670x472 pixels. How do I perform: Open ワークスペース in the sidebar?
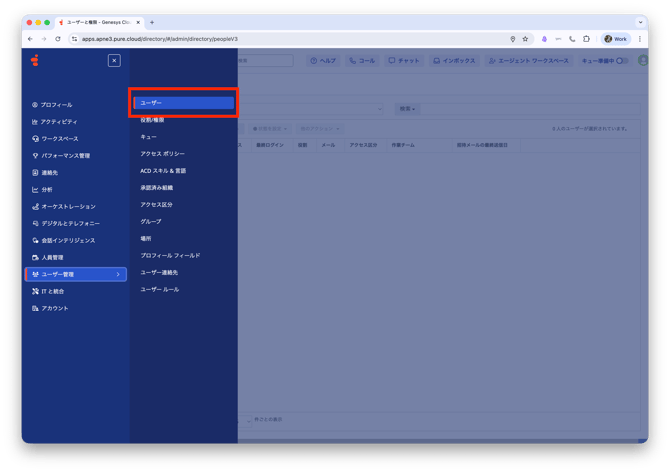pyautogui.click(x=55, y=139)
